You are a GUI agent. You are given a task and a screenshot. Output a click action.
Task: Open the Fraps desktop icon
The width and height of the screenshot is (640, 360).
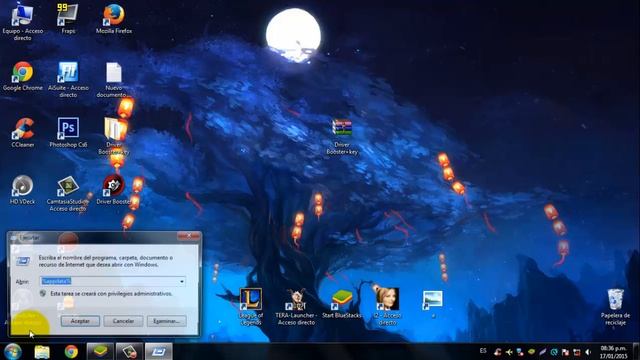coord(68,19)
